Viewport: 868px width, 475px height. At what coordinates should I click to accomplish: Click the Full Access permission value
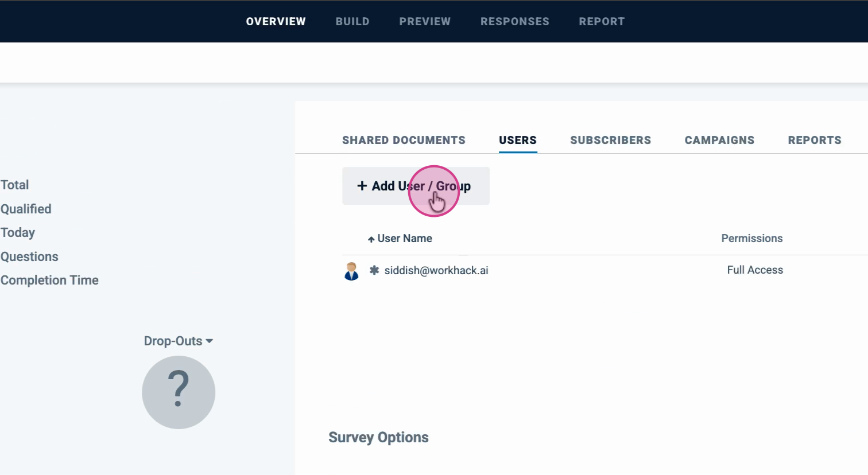[755, 270]
